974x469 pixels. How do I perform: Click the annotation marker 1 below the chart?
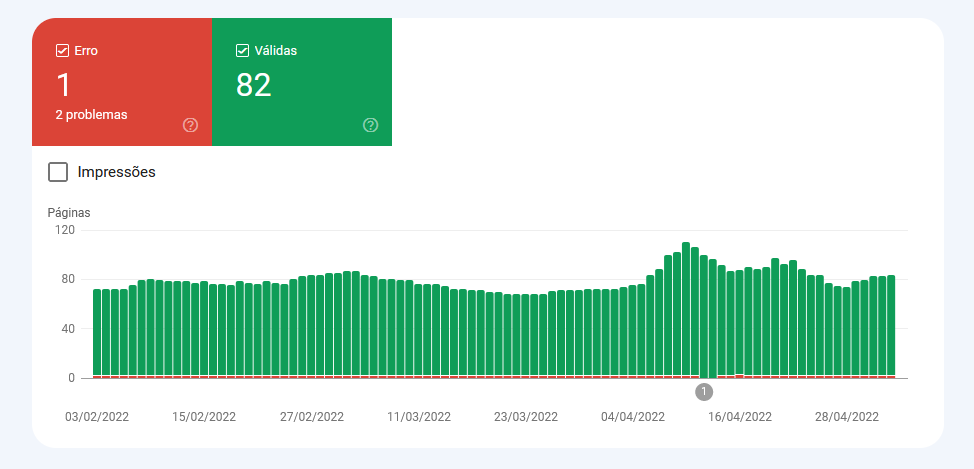(x=704, y=391)
